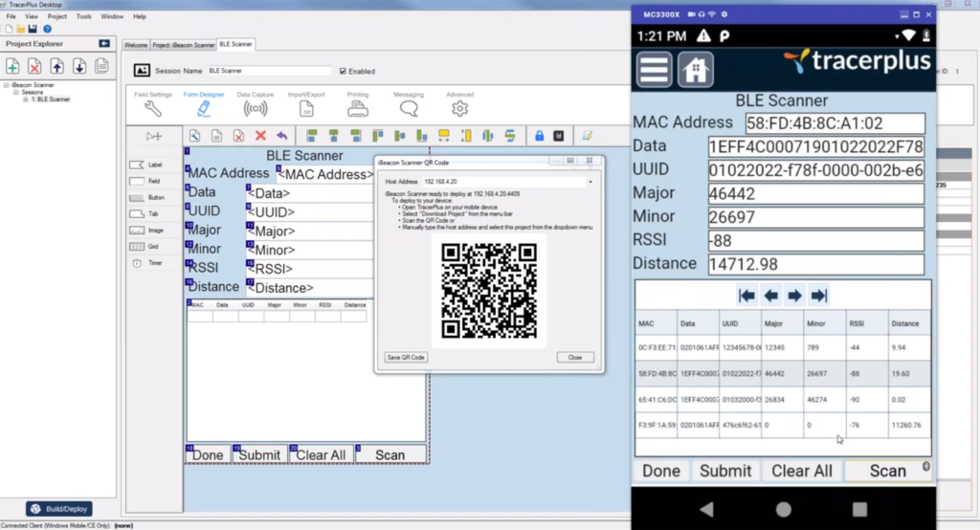The image size is (980, 530).
Task: Click the purple undo arrow icon
Action: 282,136
